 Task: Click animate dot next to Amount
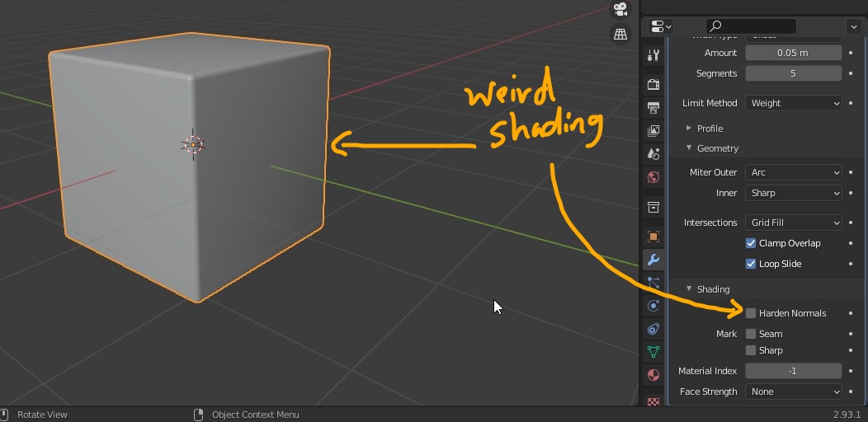tap(851, 53)
